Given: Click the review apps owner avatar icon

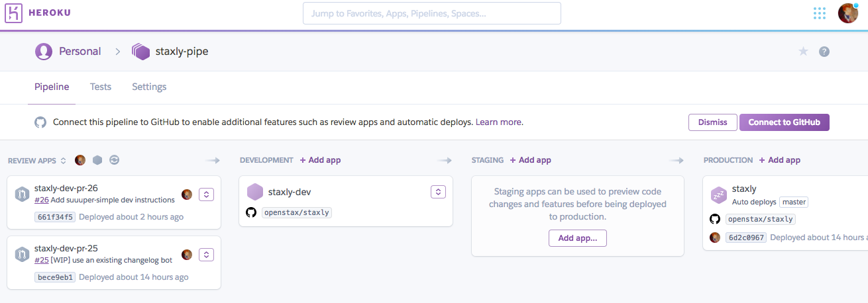Looking at the screenshot, I should (x=80, y=160).
